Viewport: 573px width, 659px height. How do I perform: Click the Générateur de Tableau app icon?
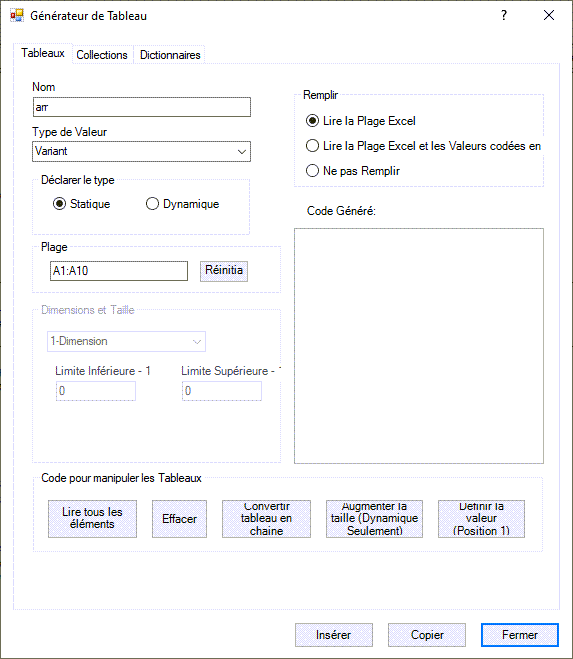pos(17,16)
